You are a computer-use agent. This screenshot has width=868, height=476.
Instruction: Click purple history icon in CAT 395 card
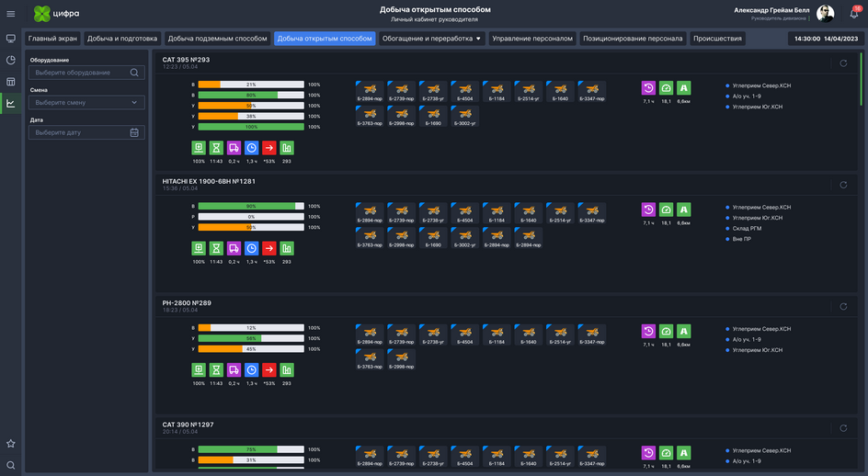pos(648,88)
